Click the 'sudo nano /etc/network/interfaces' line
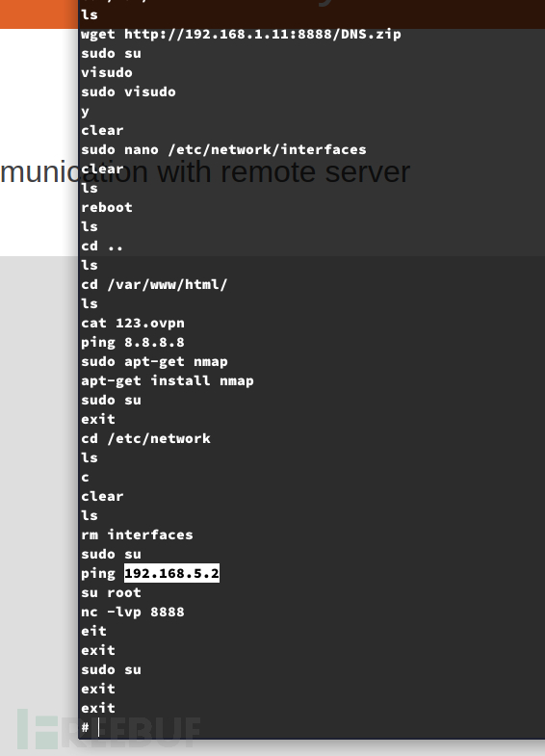Viewport: 545px width, 756px height. point(223,150)
